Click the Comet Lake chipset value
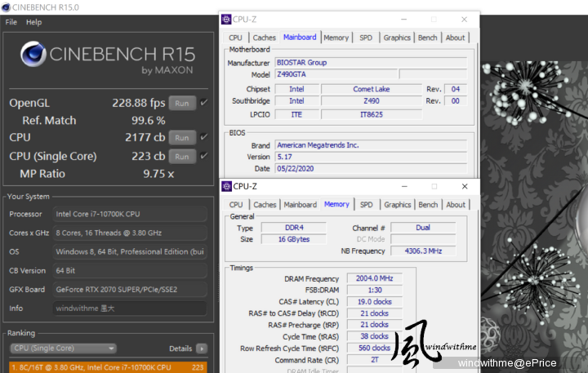This screenshot has width=588, height=373. point(372,89)
